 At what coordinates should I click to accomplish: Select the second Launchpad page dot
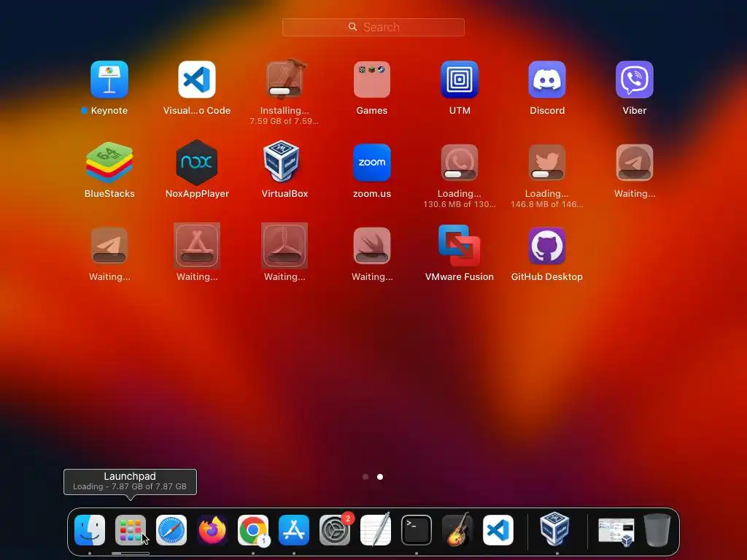(x=379, y=477)
